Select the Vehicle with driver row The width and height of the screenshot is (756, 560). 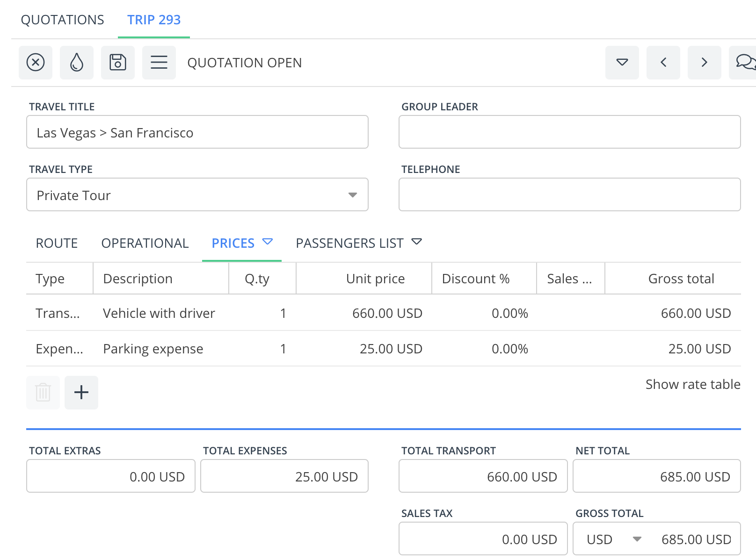point(159,313)
